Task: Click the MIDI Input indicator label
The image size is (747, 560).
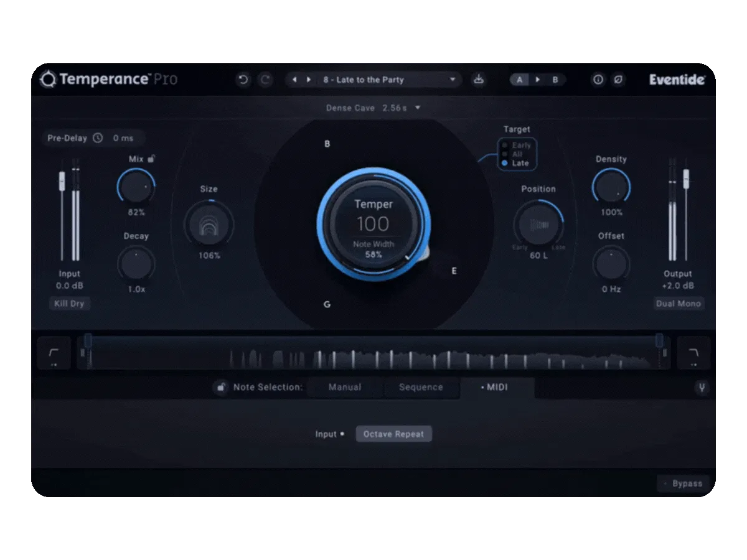Action: 329,434
